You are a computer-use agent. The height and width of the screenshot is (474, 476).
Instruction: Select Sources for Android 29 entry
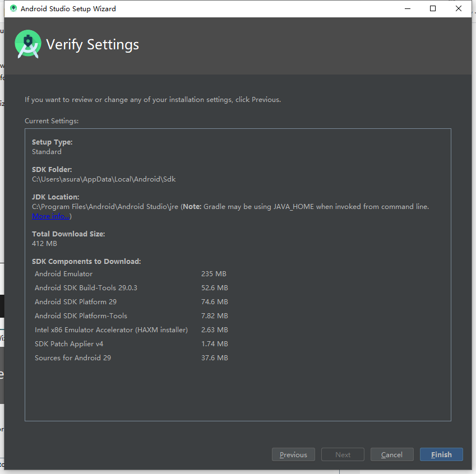tap(73, 358)
